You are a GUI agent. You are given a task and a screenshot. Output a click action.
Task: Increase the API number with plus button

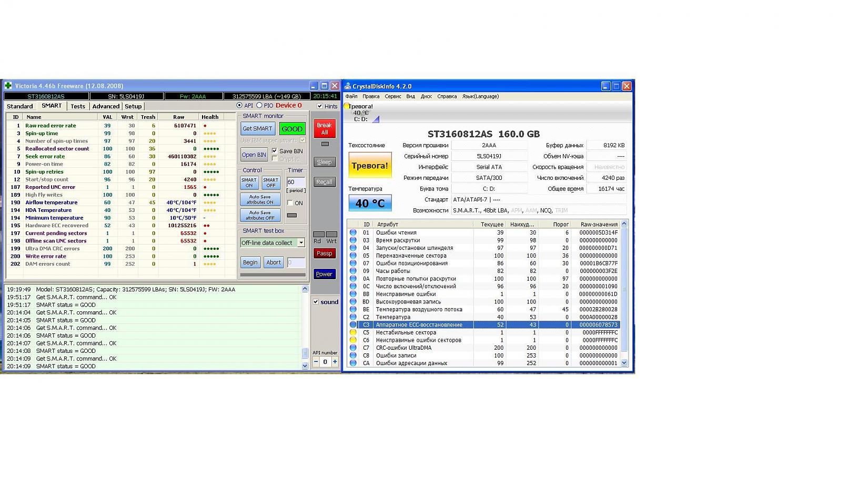pyautogui.click(x=335, y=362)
